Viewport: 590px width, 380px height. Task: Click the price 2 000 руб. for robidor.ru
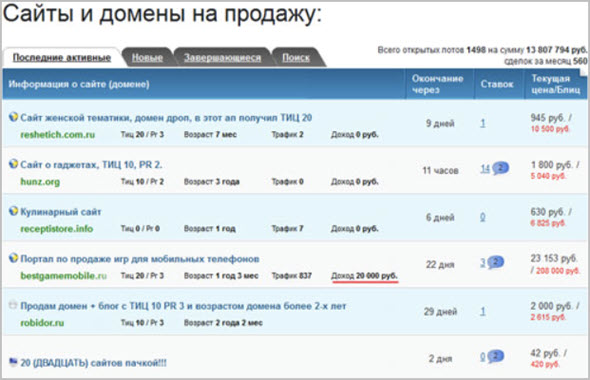(x=551, y=306)
